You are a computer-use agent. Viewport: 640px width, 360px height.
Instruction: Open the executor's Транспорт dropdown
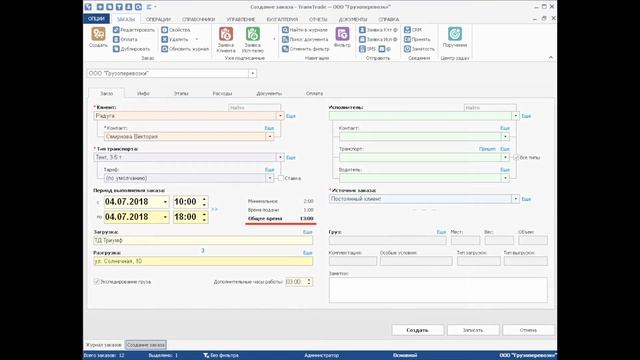click(505, 157)
